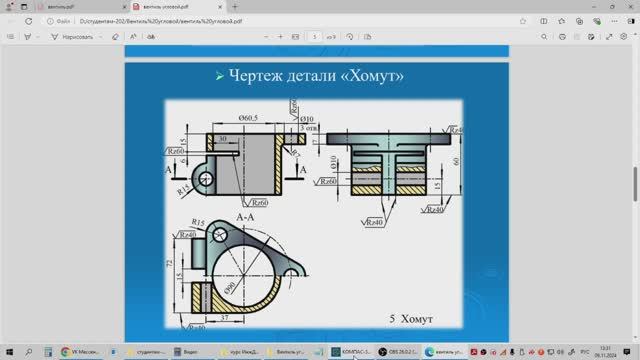
Task: Open the студентам folder from taskbar
Action: (146, 352)
